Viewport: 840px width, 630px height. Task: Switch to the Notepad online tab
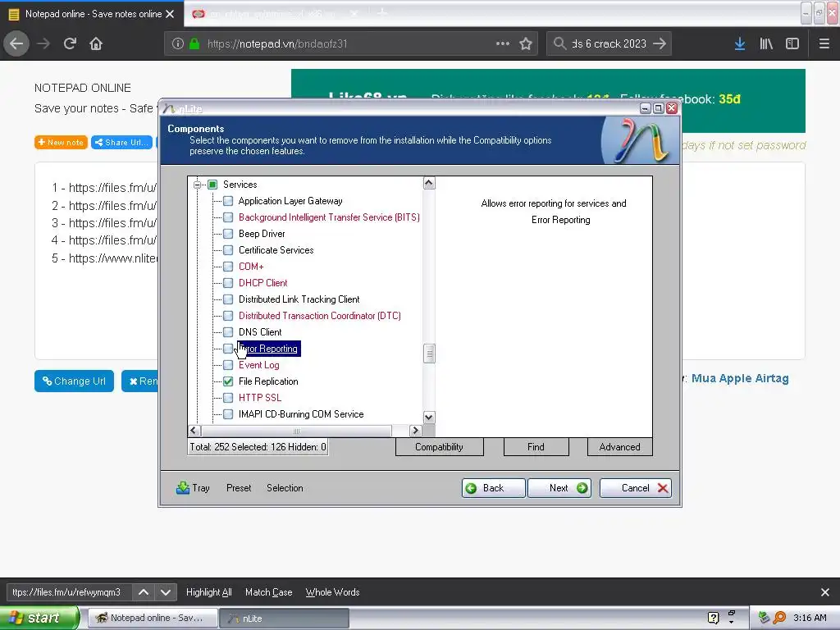(x=92, y=14)
